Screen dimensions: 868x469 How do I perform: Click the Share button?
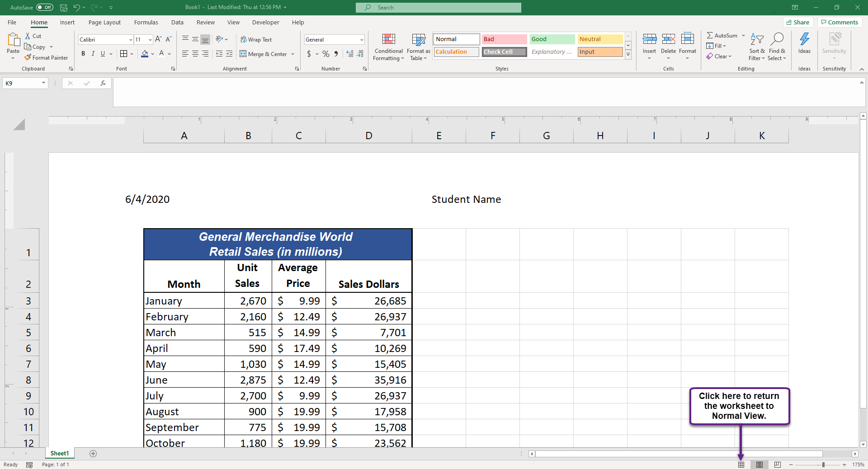coord(798,22)
